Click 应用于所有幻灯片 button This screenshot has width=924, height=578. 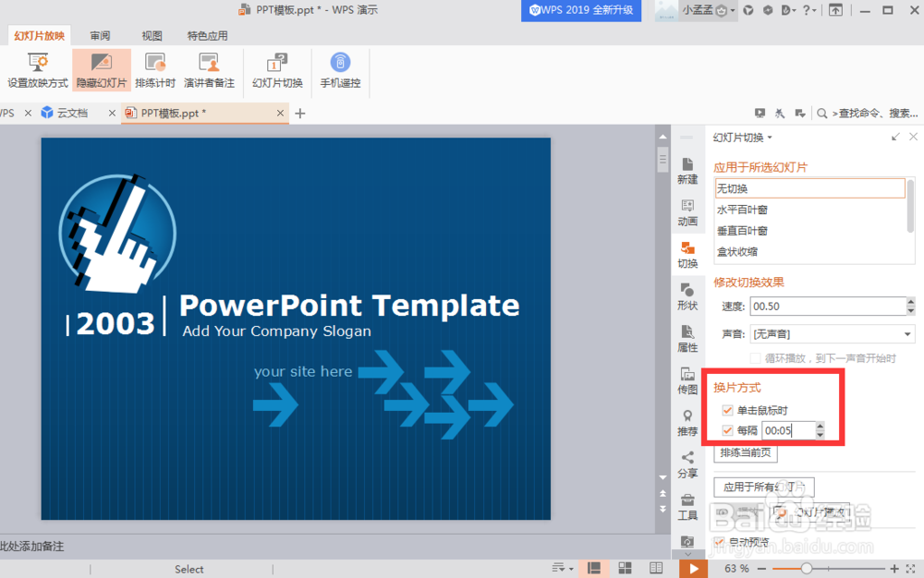(x=764, y=487)
